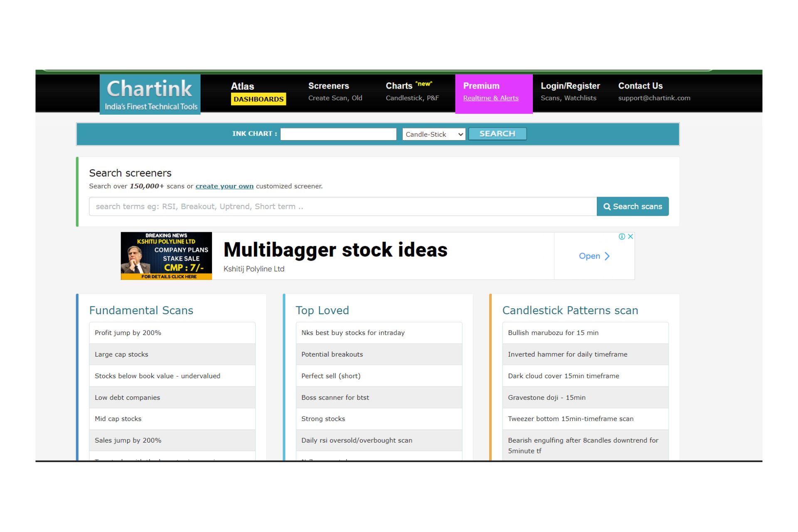Open the Candle-Stick chart type dropdown
This screenshot has width=798, height=532.
click(433, 134)
